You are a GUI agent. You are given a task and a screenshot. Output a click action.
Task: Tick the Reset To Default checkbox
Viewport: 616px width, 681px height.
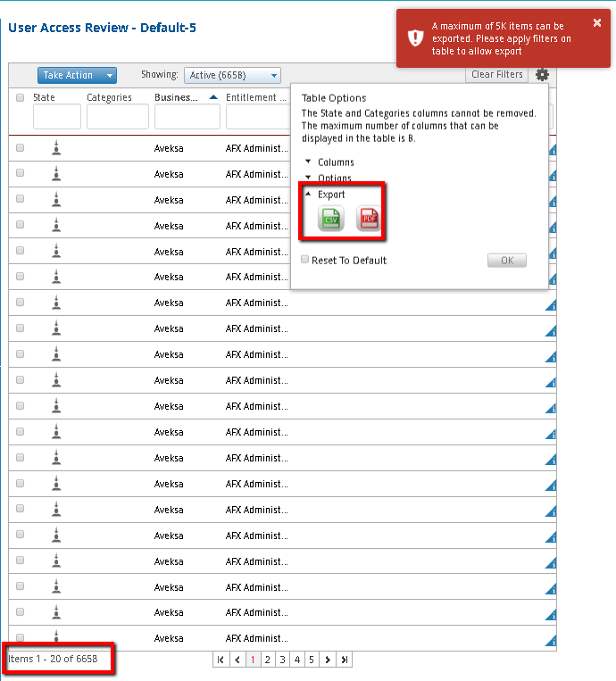(x=305, y=260)
